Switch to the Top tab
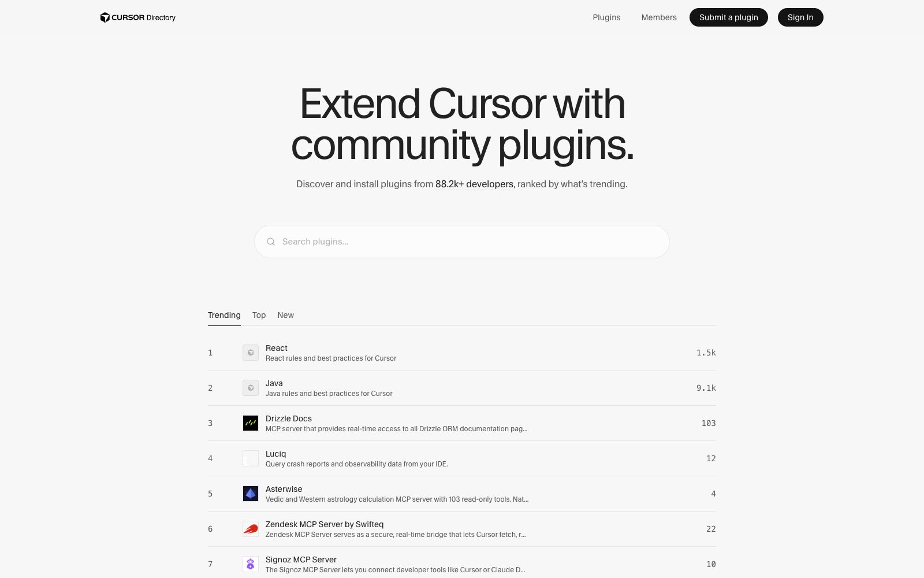The width and height of the screenshot is (924, 578). pos(259,315)
